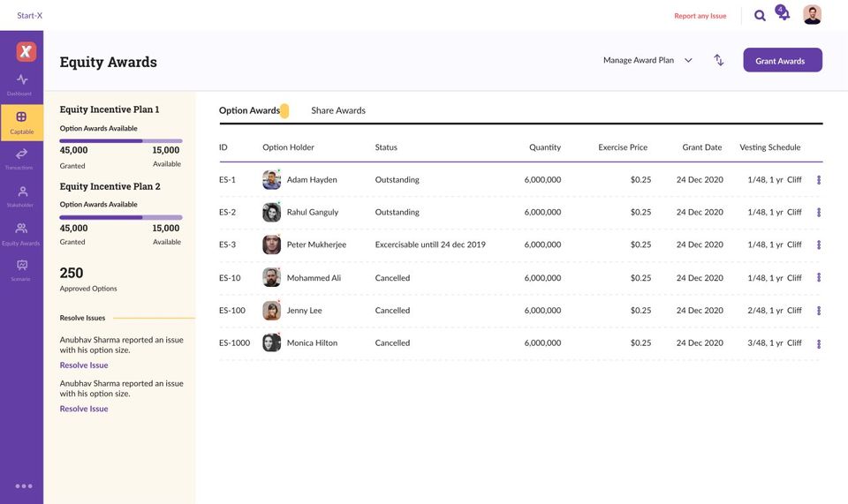Switch to the Option Awards tab
The height and width of the screenshot is (504, 848).
tap(249, 110)
